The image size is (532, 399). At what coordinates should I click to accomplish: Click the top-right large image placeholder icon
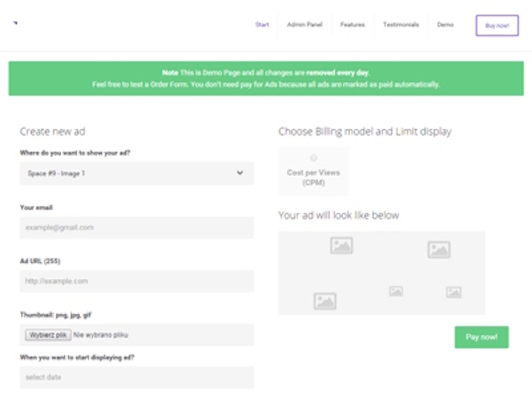coord(439,249)
